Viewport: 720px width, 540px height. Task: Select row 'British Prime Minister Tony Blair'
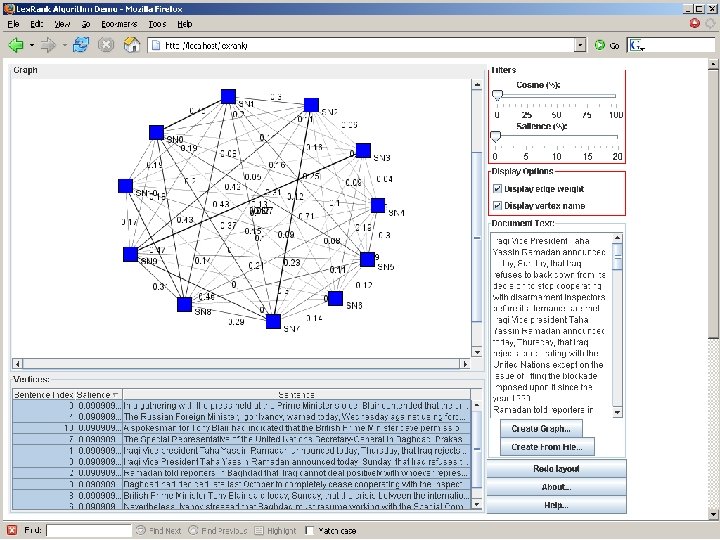point(242,495)
